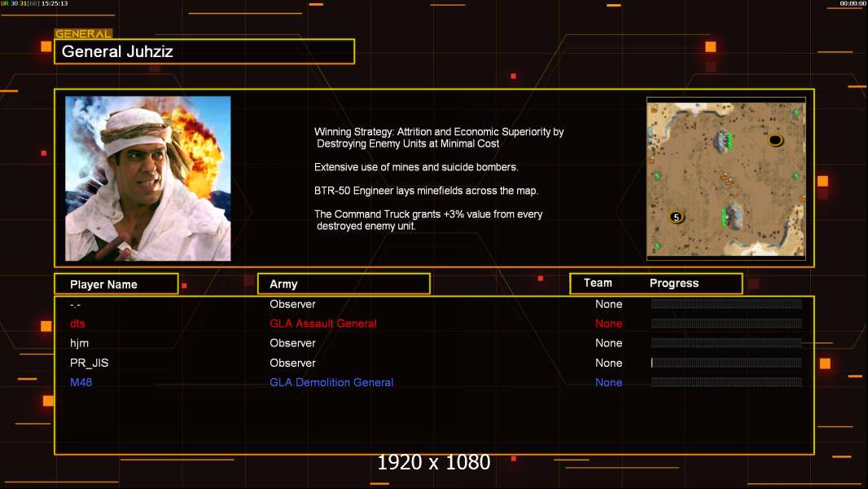
Task: Select player name "M48"
Action: [81, 382]
